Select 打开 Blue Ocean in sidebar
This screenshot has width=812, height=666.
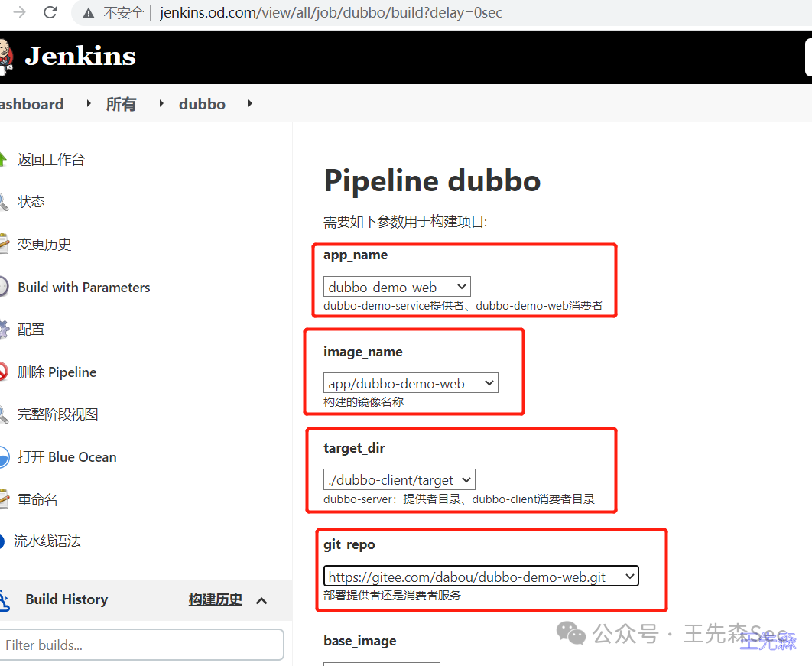67,456
